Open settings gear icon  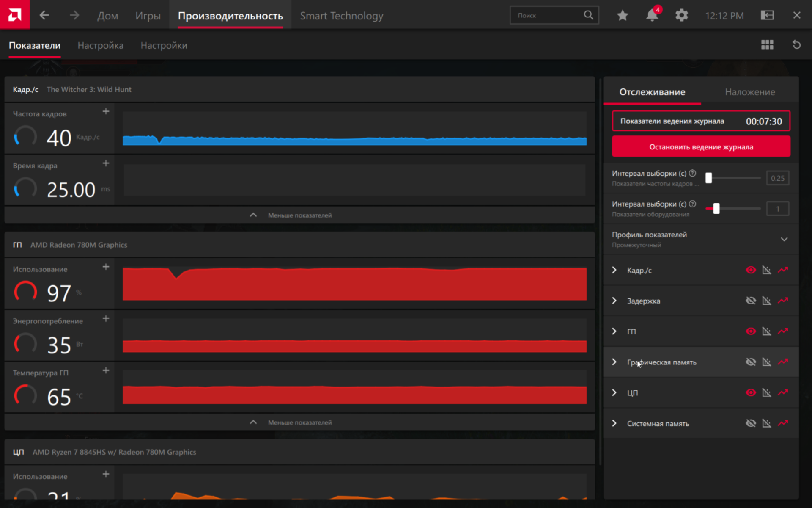tap(682, 16)
